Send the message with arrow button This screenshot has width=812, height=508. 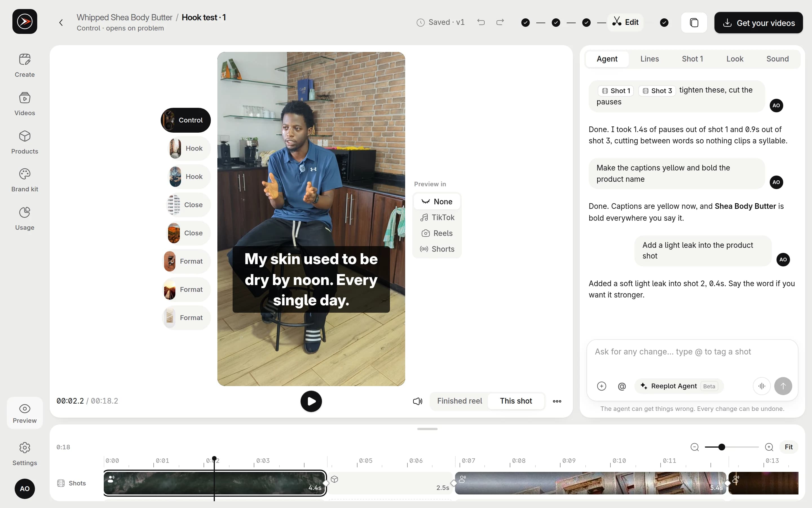click(783, 386)
